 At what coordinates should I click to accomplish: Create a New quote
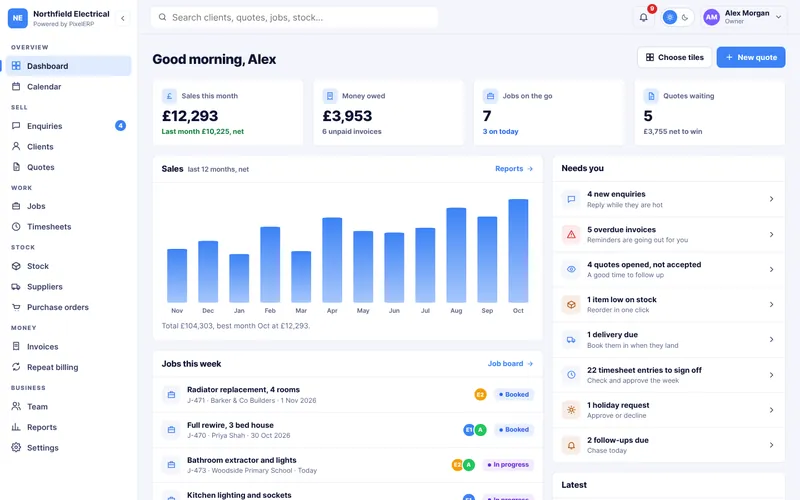[x=751, y=57]
